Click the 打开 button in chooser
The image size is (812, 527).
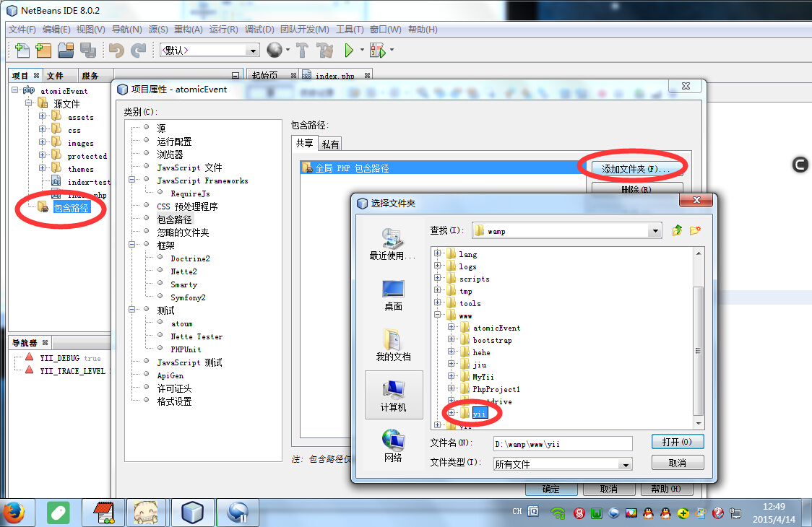tap(678, 442)
